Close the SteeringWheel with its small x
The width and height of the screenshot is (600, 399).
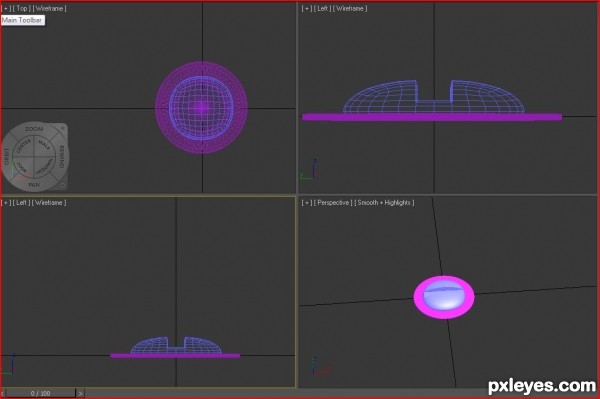[63, 128]
